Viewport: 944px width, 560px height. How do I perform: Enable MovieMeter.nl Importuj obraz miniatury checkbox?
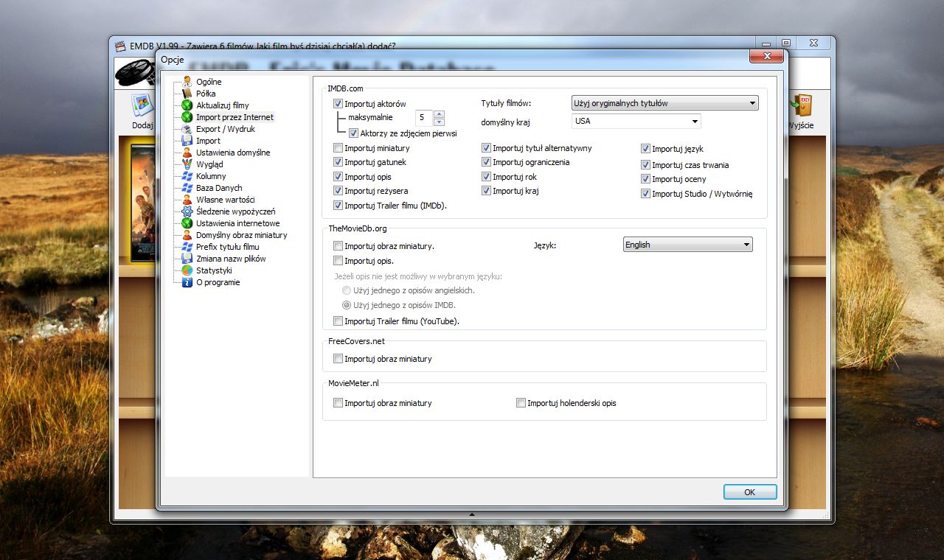point(338,403)
